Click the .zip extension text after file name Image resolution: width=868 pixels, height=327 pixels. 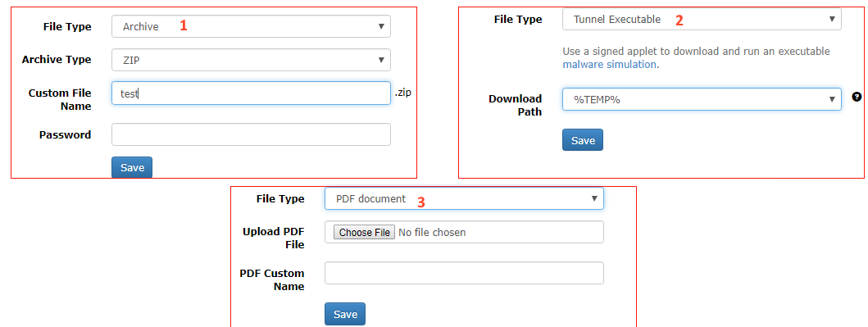[403, 93]
